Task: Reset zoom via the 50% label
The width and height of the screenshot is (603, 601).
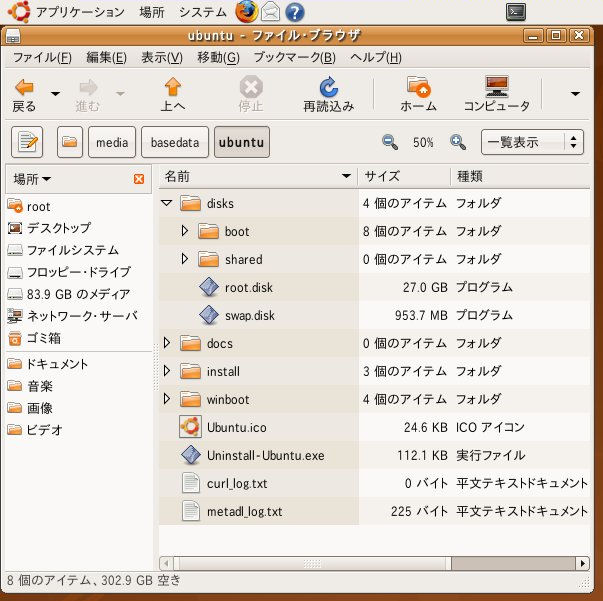Action: click(x=423, y=143)
